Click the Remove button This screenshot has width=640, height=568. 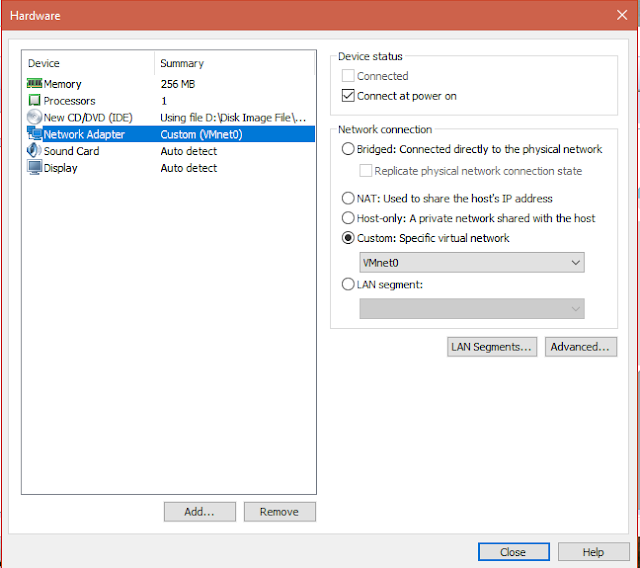coord(280,512)
